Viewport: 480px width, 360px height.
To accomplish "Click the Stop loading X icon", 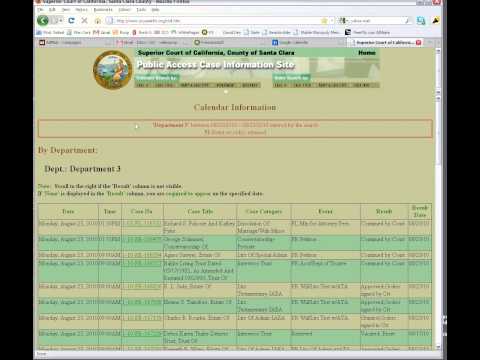I will click(x=84, y=21).
